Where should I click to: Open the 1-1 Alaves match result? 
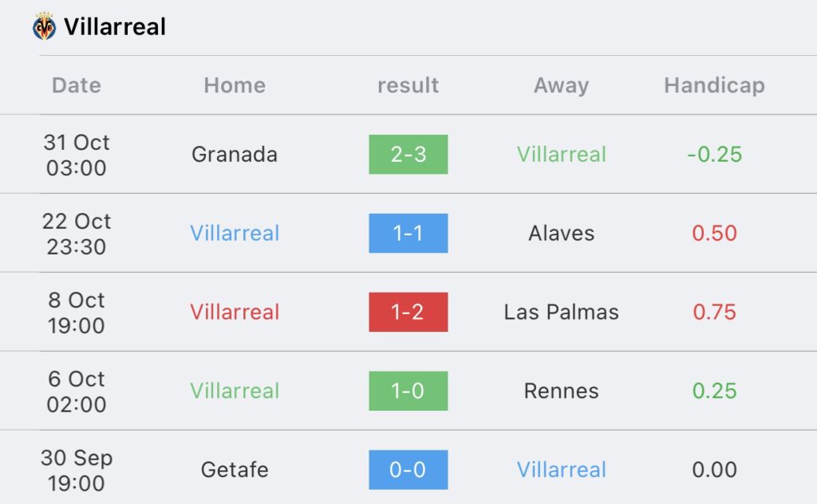click(408, 233)
